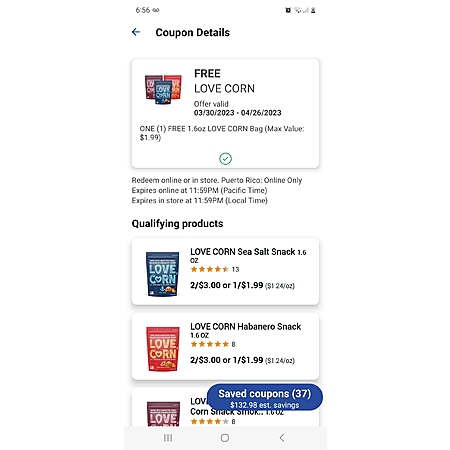Image resolution: width=450 pixels, height=450 pixels.
Task: Toggle the green clipped-coupon checkmark
Action: (225, 159)
